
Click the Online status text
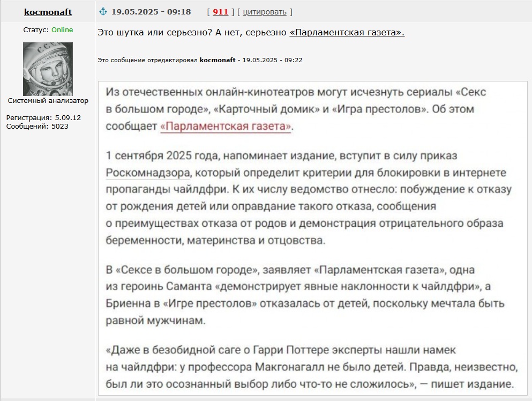62,30
